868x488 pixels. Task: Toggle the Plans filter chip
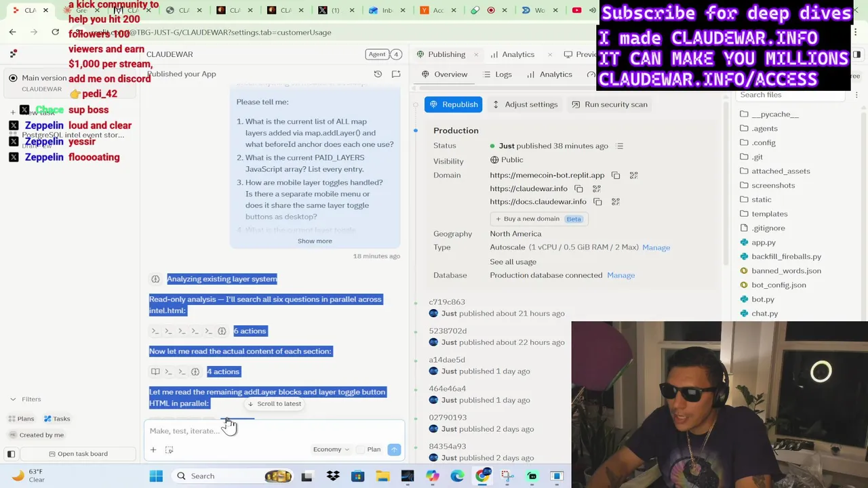(x=21, y=419)
